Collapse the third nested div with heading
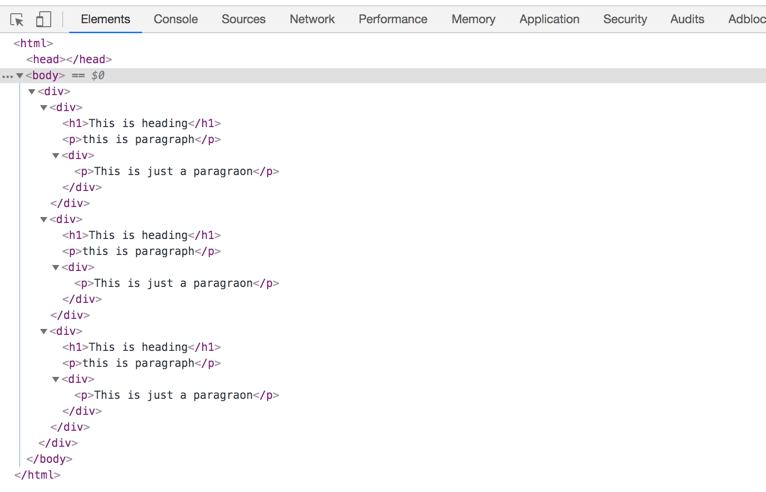 coord(43,331)
